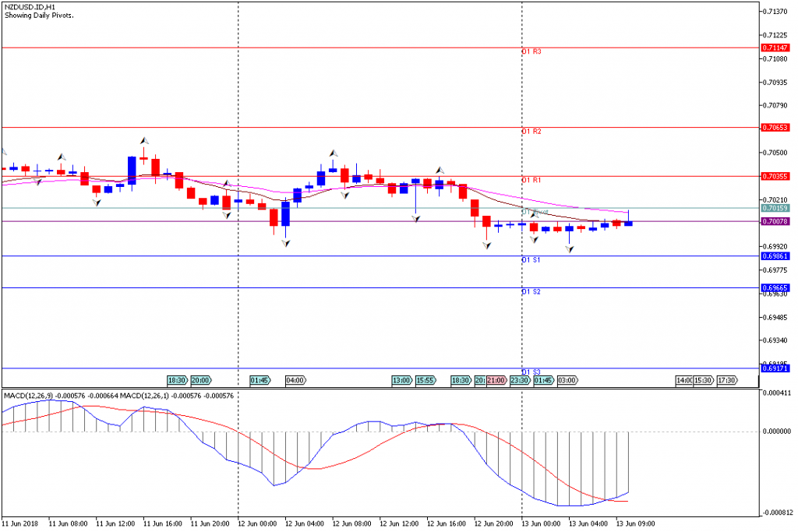Click the 04:00 time marker tag
Viewport: 798px width, 532px height.
[295, 380]
